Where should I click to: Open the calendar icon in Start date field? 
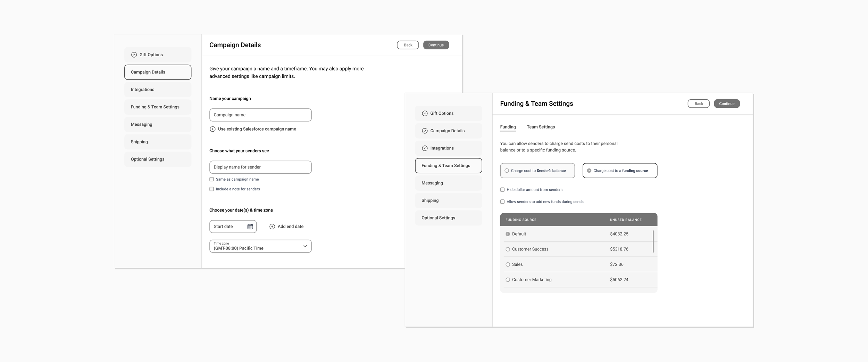250,227
